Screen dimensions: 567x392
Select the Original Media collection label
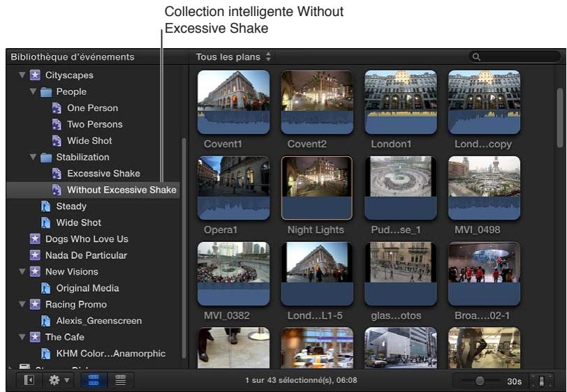click(x=87, y=288)
